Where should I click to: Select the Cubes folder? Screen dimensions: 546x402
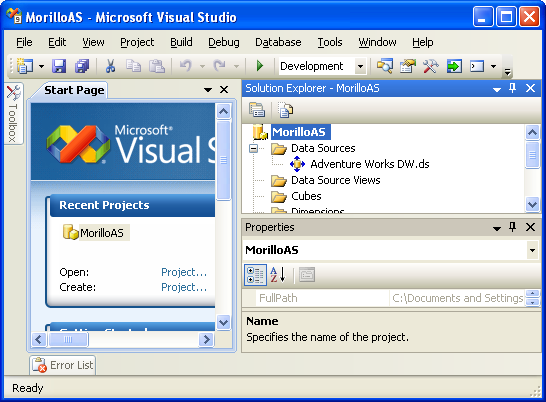[x=306, y=196]
